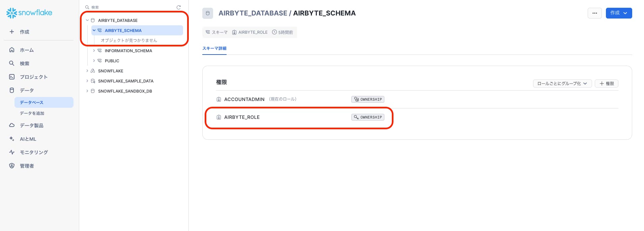The height and width of the screenshot is (231, 644).
Task: Click the Snowflake logo
Action: (29, 13)
